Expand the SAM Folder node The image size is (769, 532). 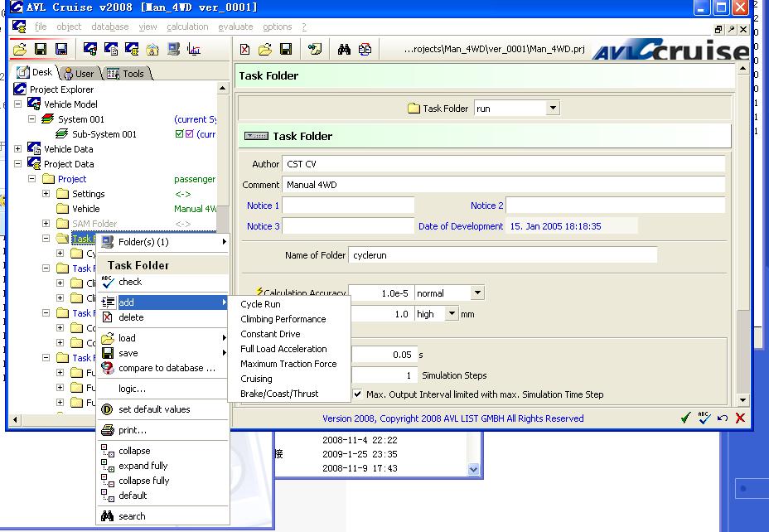pos(46,224)
